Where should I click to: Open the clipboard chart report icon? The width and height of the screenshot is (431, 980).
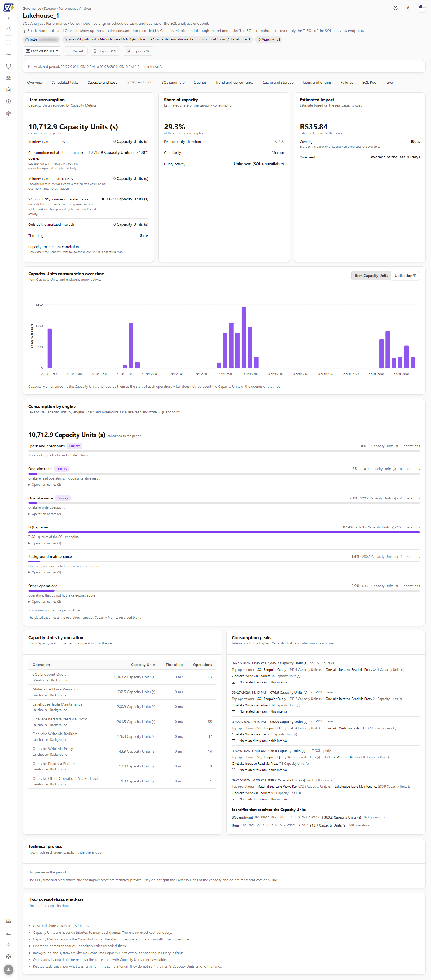click(8, 90)
